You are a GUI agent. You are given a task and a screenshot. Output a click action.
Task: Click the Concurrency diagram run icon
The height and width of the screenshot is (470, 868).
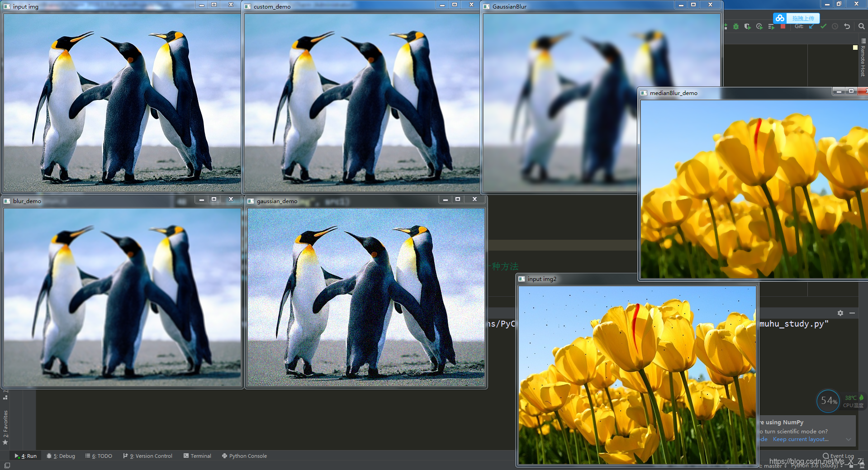(x=771, y=27)
